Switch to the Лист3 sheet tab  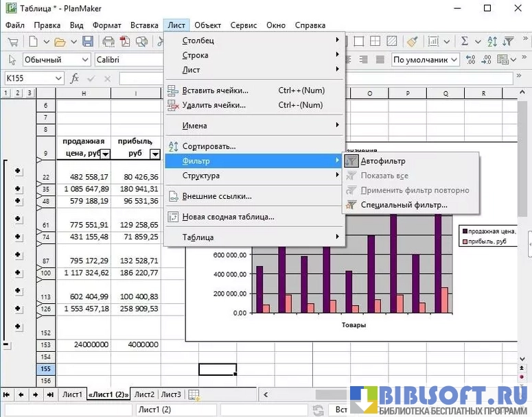[171, 394]
